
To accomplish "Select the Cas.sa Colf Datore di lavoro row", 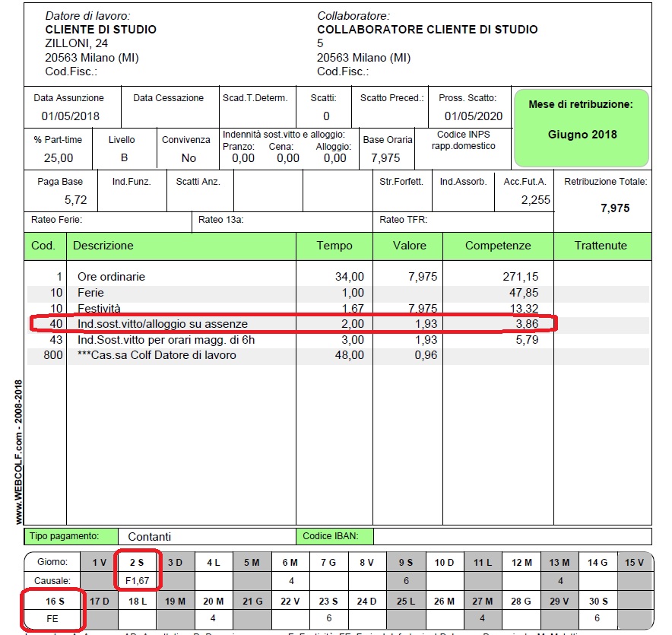I will 157,355.
